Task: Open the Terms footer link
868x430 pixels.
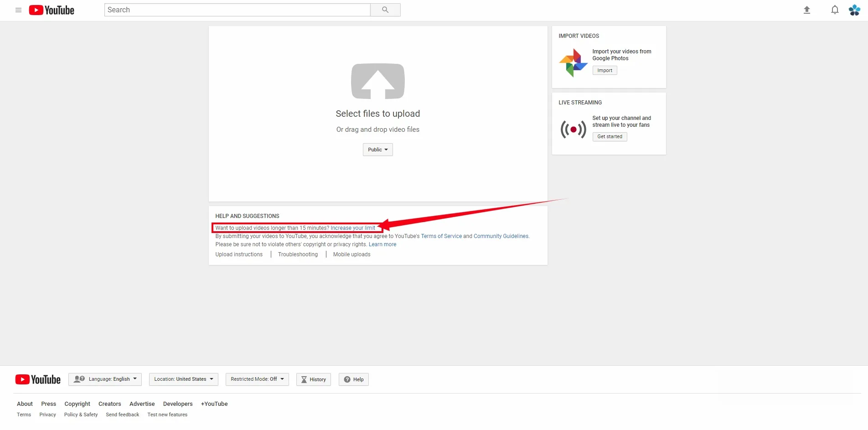Action: click(24, 415)
